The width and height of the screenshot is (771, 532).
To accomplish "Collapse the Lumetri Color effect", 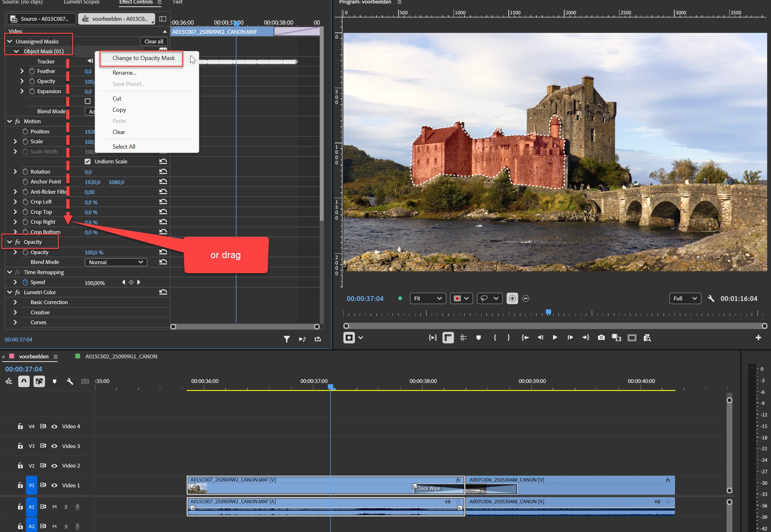I will click(x=10, y=292).
